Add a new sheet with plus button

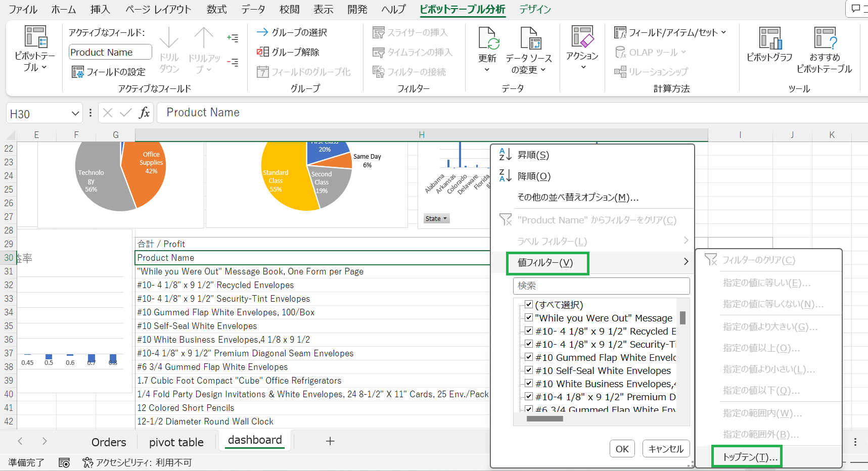click(330, 441)
